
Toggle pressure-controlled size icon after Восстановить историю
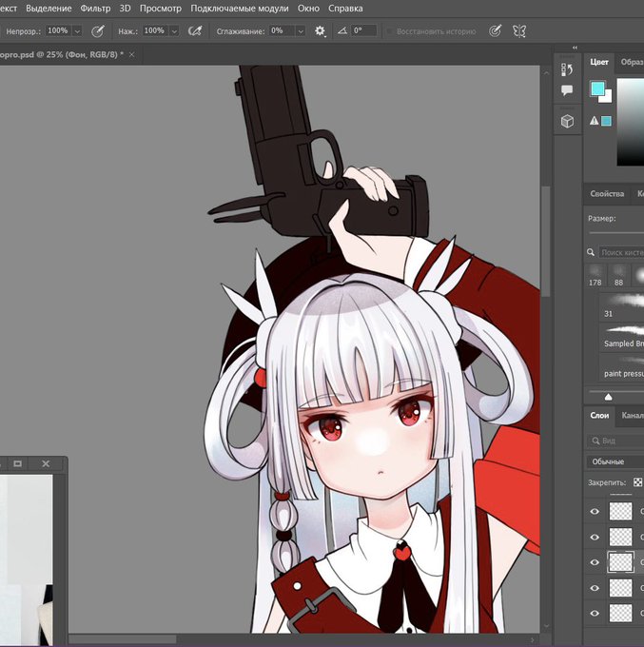point(495,31)
